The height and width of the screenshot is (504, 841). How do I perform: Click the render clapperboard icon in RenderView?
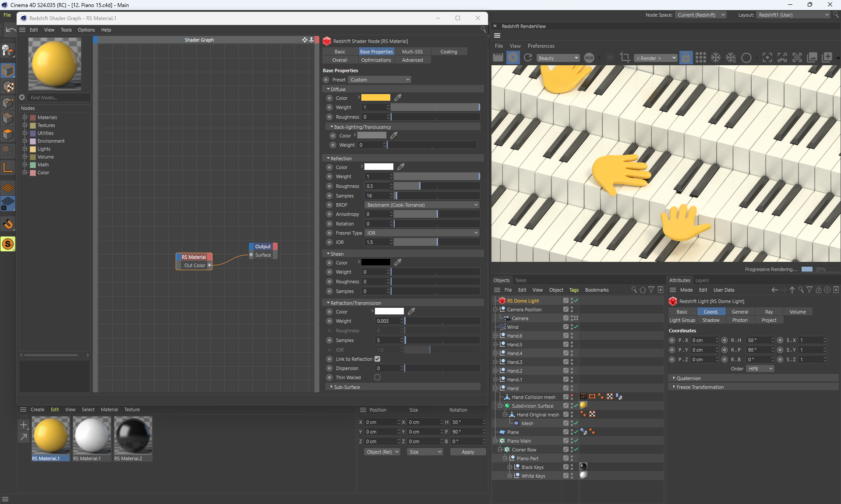(x=498, y=58)
